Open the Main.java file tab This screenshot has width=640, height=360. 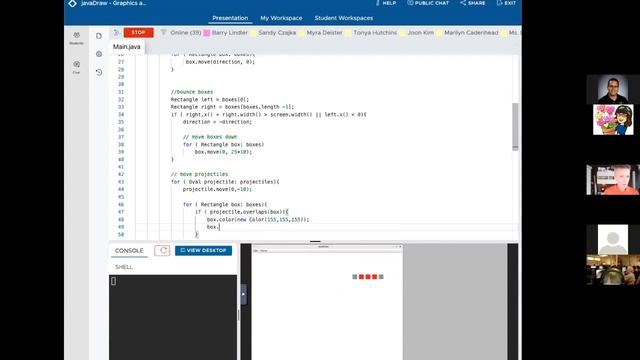click(x=127, y=47)
